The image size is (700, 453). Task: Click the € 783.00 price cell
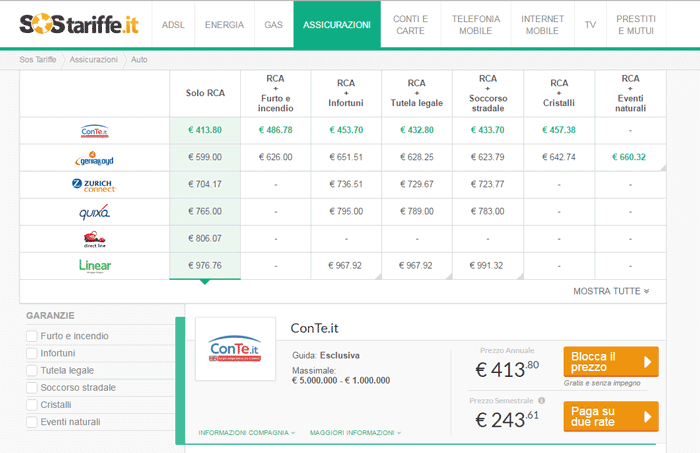[x=488, y=212]
